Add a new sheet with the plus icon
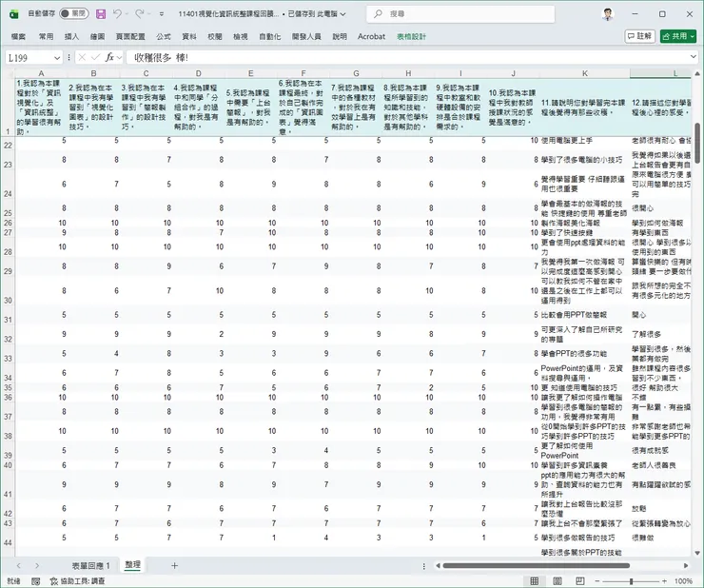 (174, 565)
